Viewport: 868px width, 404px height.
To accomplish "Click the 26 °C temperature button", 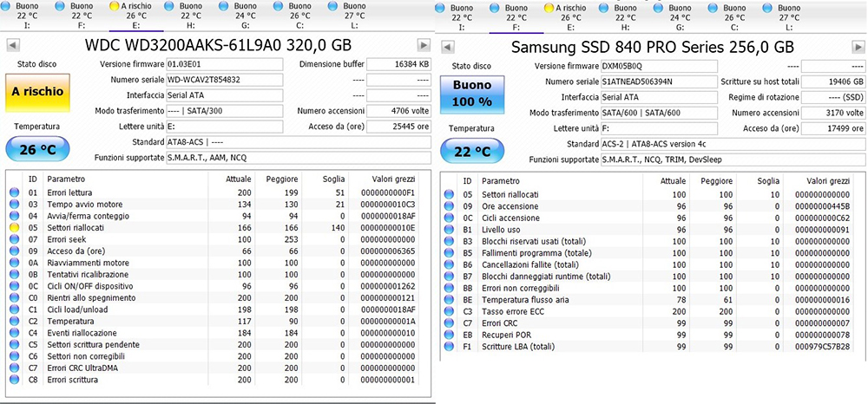I will coord(38,149).
